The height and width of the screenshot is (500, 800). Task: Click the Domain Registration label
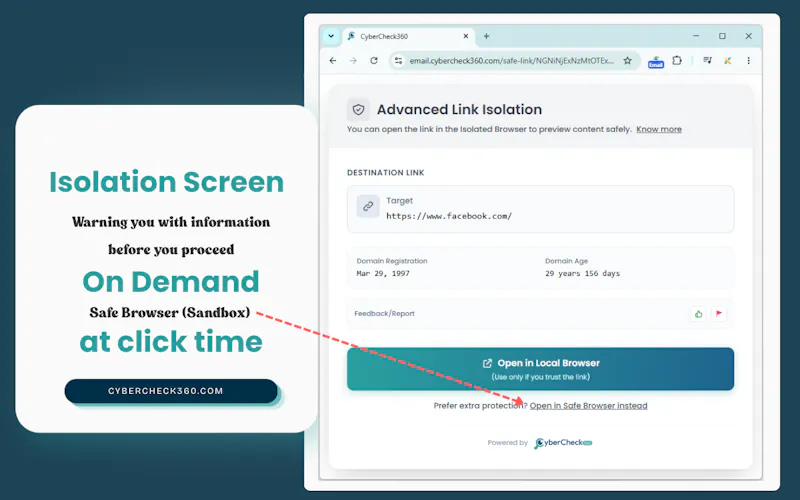point(392,261)
